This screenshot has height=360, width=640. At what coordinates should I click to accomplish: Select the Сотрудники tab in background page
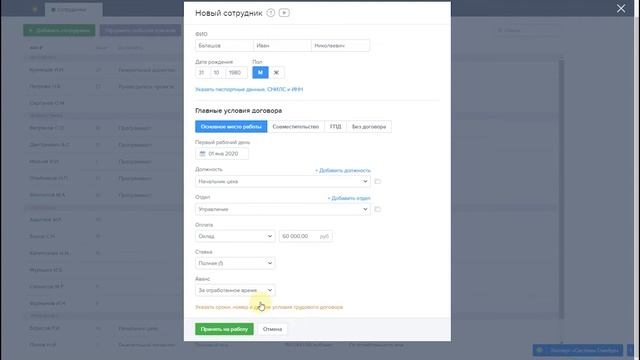click(x=73, y=9)
